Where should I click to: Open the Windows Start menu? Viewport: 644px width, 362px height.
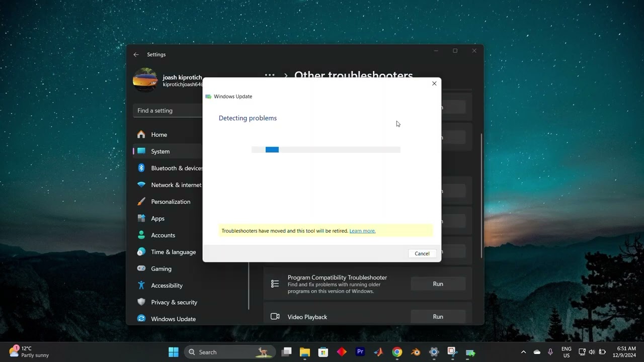[x=173, y=352]
